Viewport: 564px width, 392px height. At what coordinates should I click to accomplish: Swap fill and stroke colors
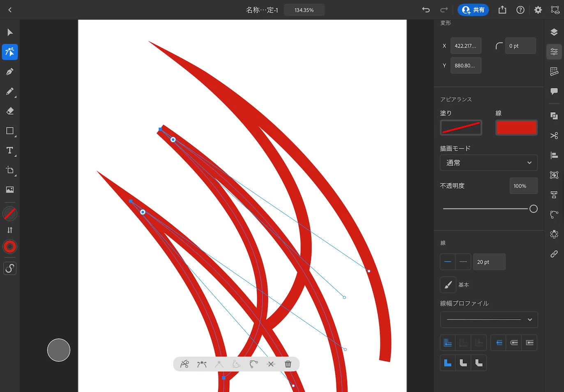10,230
